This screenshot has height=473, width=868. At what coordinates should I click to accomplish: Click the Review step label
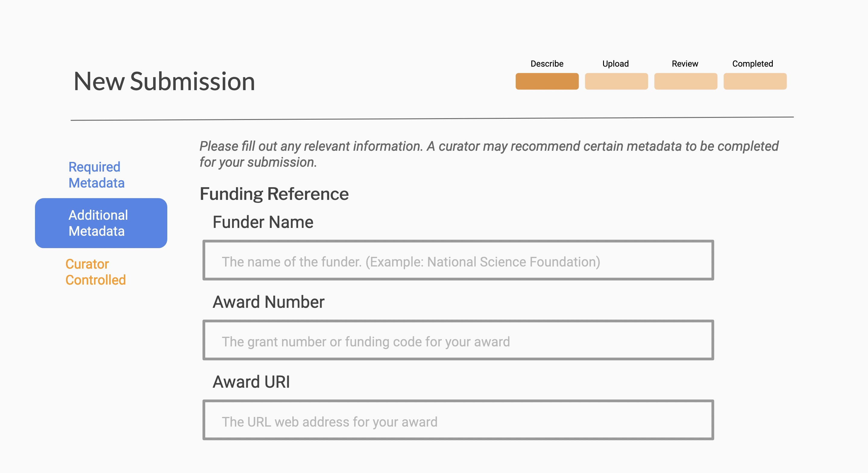[685, 63]
